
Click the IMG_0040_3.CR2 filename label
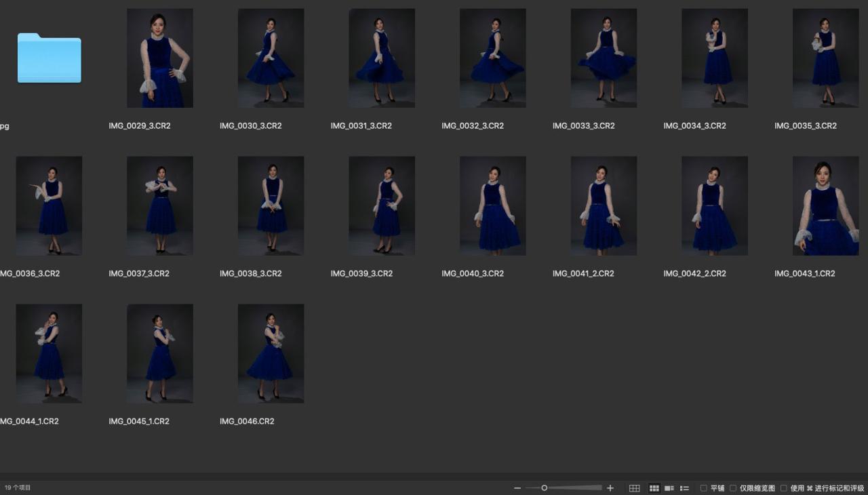(473, 273)
